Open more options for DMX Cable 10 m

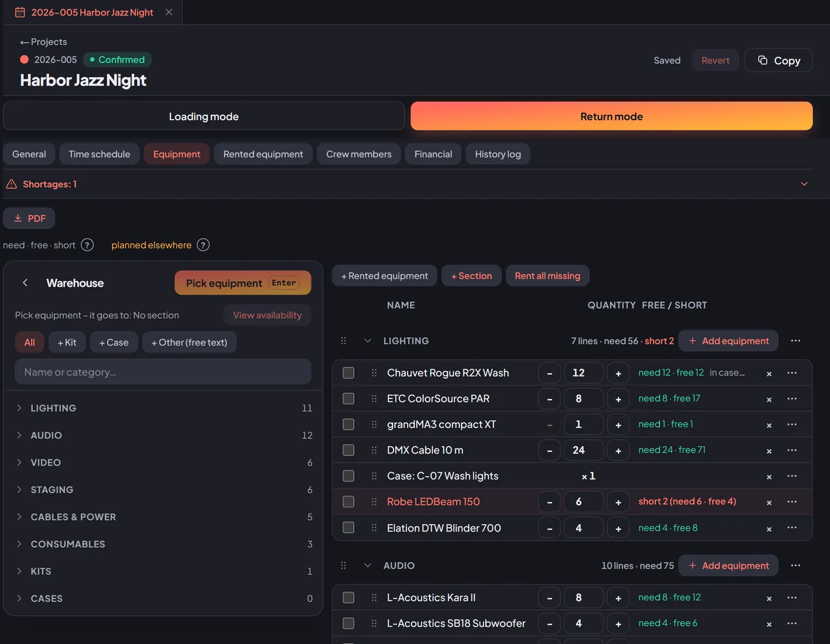(x=792, y=450)
